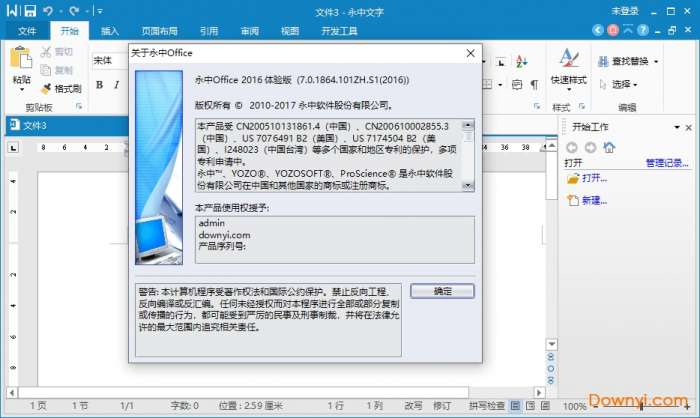
Task: Click the ruler tab-type selector icon
Action: point(13,147)
